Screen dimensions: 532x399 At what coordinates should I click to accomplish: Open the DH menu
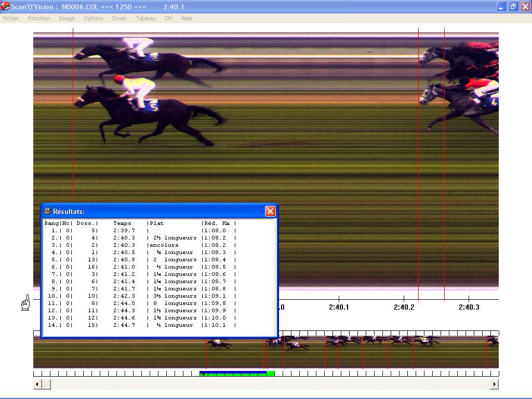(168, 18)
